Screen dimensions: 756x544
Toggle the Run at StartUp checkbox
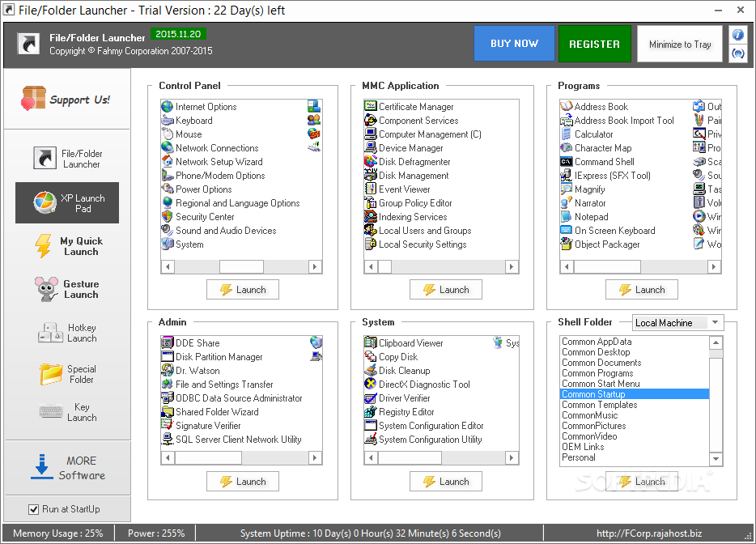pos(33,509)
